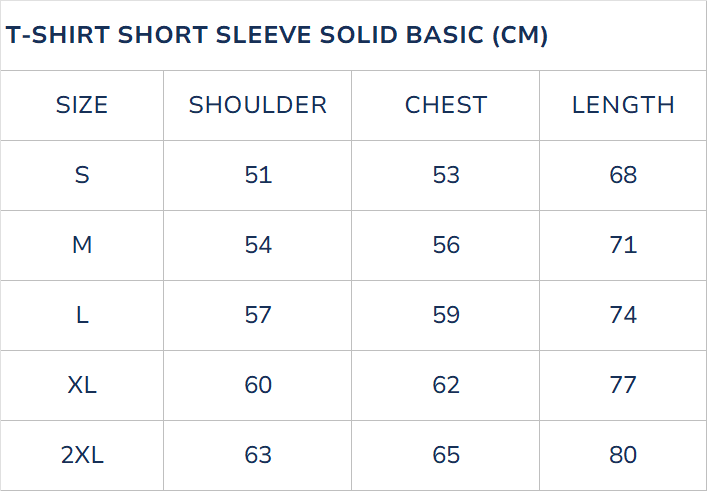This screenshot has width=707, height=491.
Task: Click length value 74 for size L
Action: pos(623,315)
